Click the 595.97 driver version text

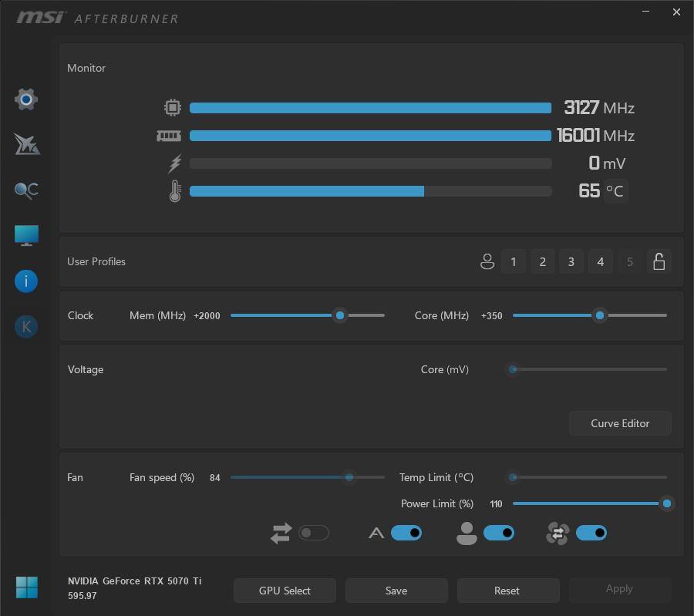pyautogui.click(x=83, y=596)
